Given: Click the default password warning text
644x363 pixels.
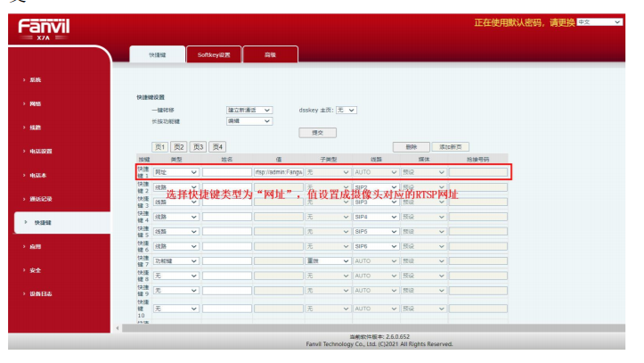Looking at the screenshot, I should [x=524, y=22].
